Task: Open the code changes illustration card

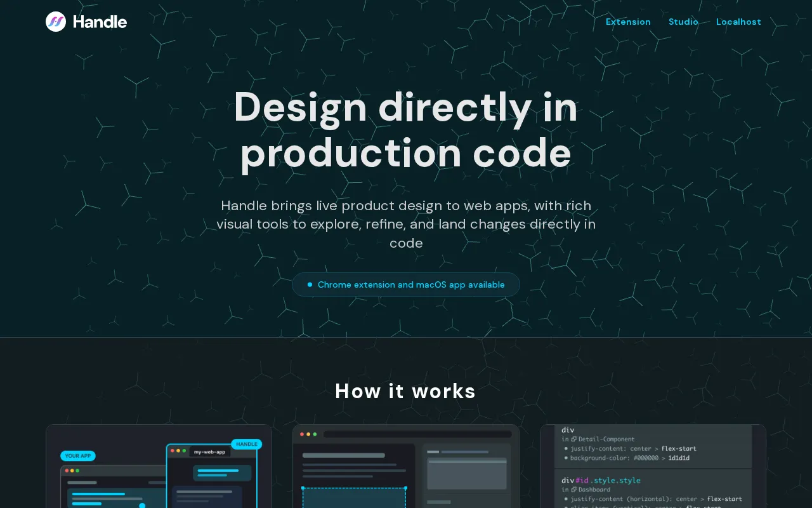Action: [x=653, y=466]
